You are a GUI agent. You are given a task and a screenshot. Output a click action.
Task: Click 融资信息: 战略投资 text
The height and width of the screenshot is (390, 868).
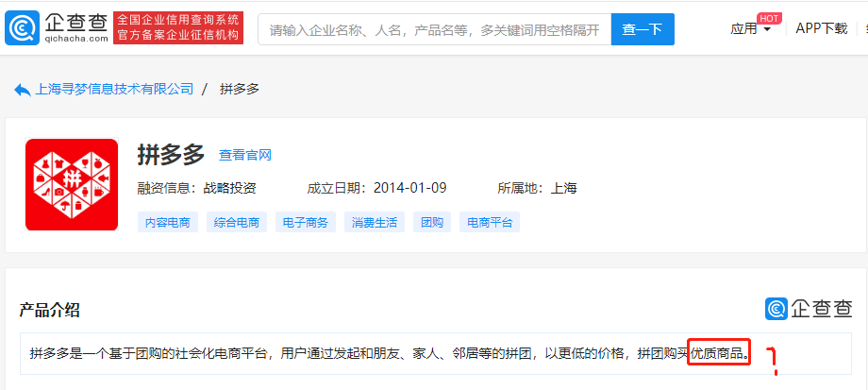(196, 188)
